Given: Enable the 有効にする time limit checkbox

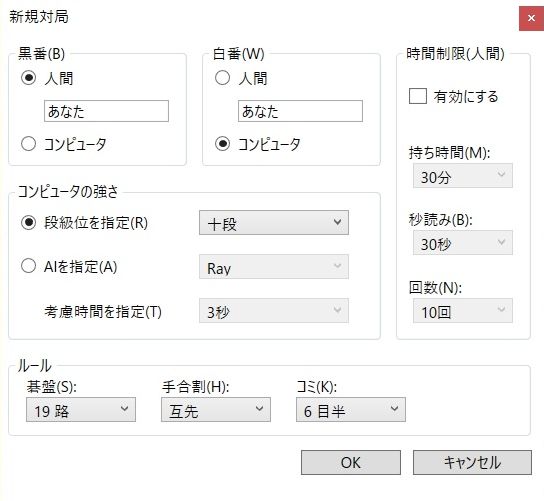Looking at the screenshot, I should tap(418, 96).
